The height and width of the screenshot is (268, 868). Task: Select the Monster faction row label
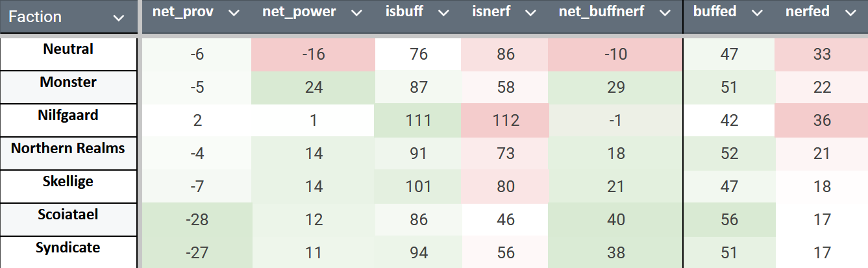pos(68,82)
